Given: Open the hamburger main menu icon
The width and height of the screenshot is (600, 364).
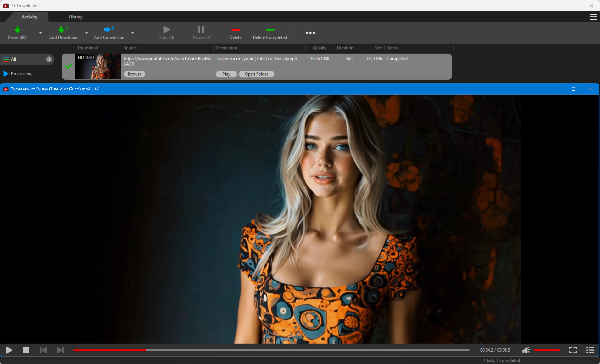Looking at the screenshot, I should pyautogui.click(x=593, y=17).
